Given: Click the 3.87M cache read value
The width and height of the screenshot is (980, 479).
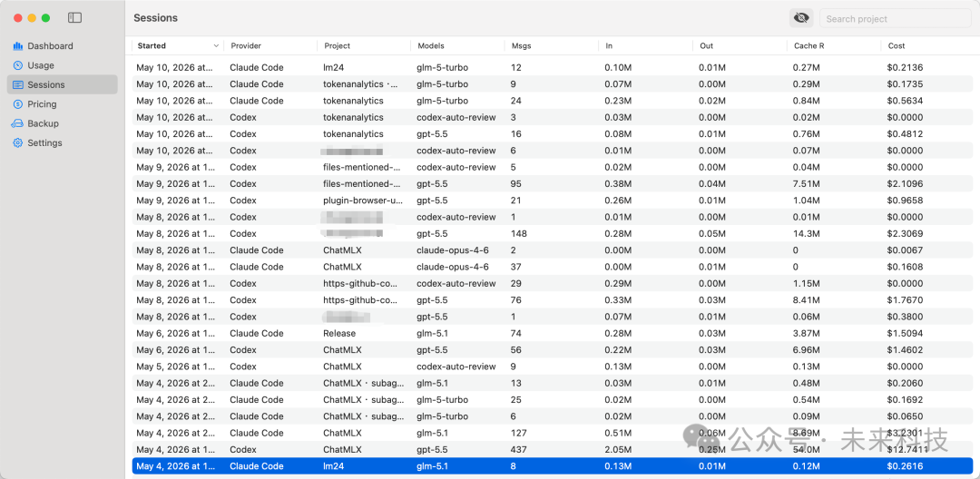Looking at the screenshot, I should tap(807, 334).
